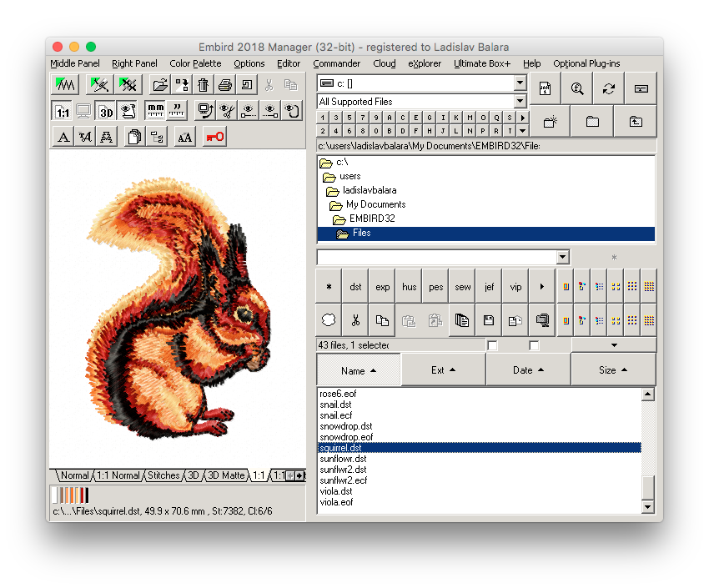Select millimeter ruler units icon
The height and width of the screenshot is (588, 709).
point(155,111)
